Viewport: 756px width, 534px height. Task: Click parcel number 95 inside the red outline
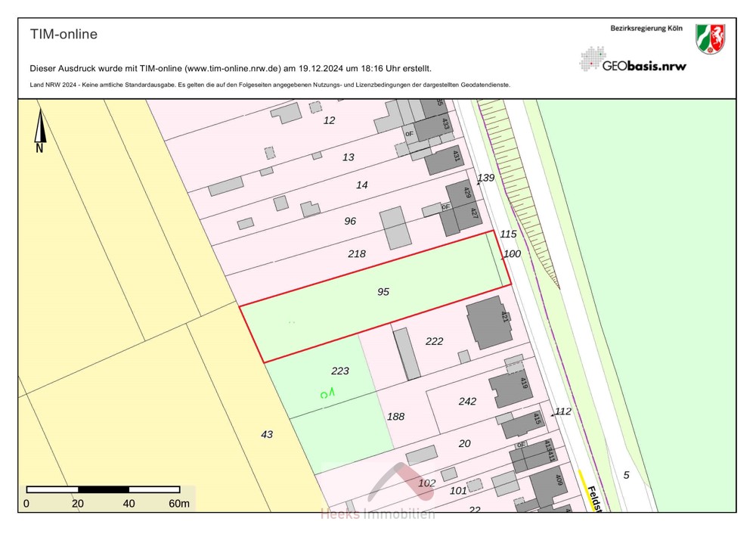(x=383, y=292)
